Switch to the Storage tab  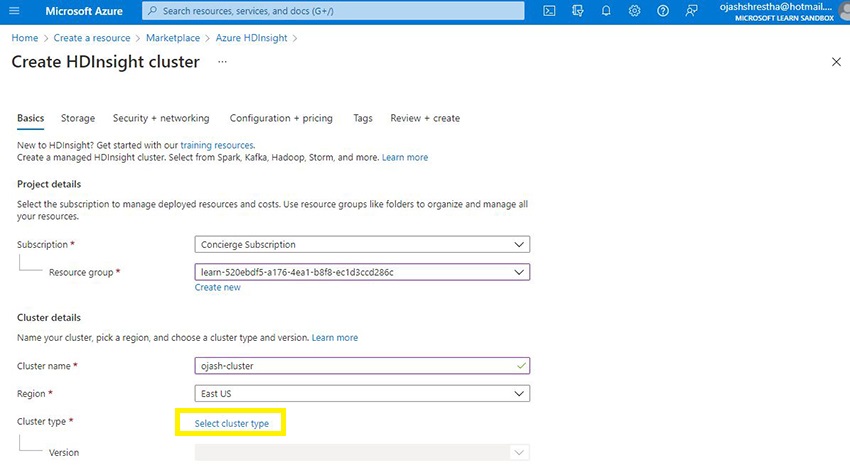tap(78, 118)
